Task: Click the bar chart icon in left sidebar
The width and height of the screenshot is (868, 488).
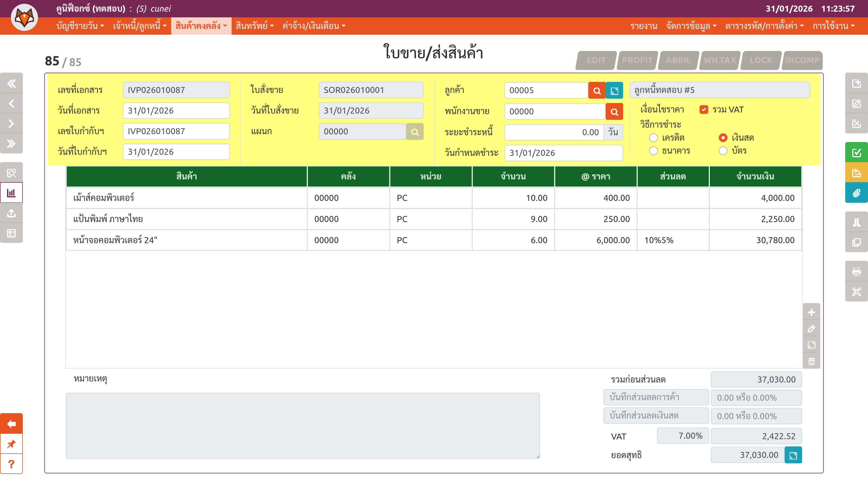Action: (x=11, y=193)
